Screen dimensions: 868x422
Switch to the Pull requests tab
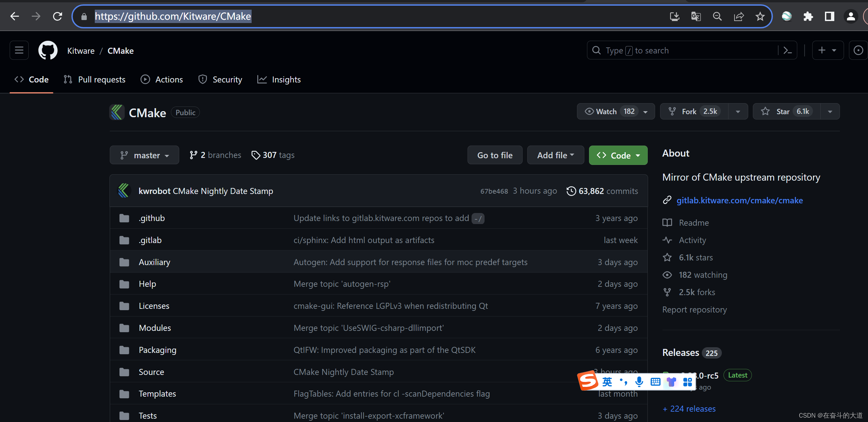coord(94,79)
